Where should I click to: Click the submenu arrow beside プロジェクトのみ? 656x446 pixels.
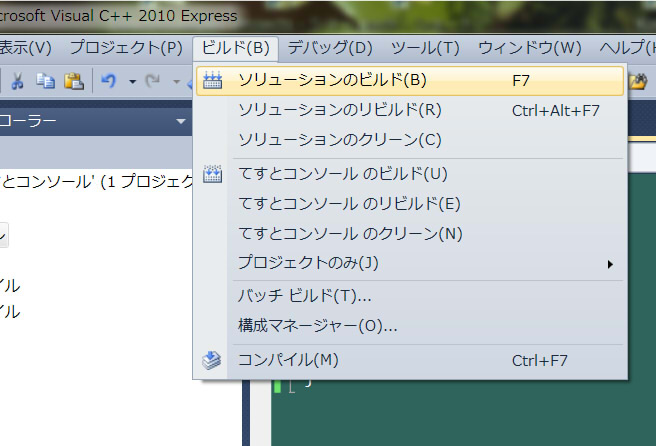point(610,264)
